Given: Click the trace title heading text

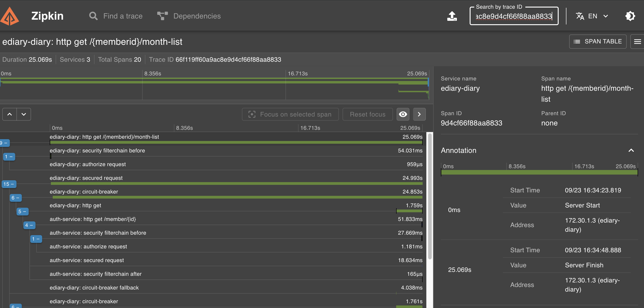Looking at the screenshot, I should coord(92,42).
